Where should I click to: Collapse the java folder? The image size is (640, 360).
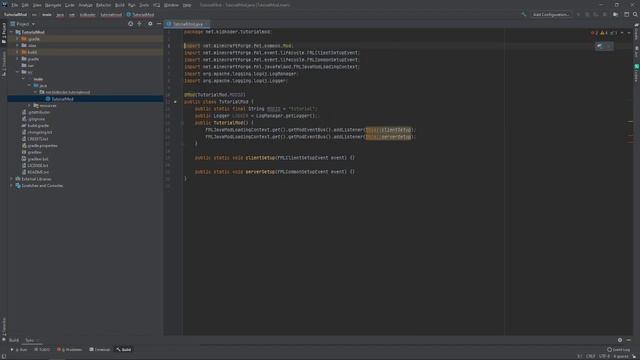click(29, 85)
